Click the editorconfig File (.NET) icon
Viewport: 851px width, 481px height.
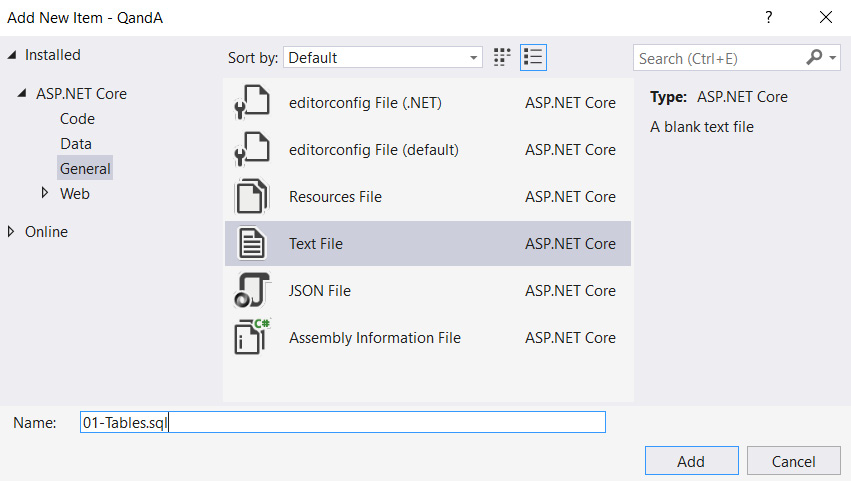252,102
